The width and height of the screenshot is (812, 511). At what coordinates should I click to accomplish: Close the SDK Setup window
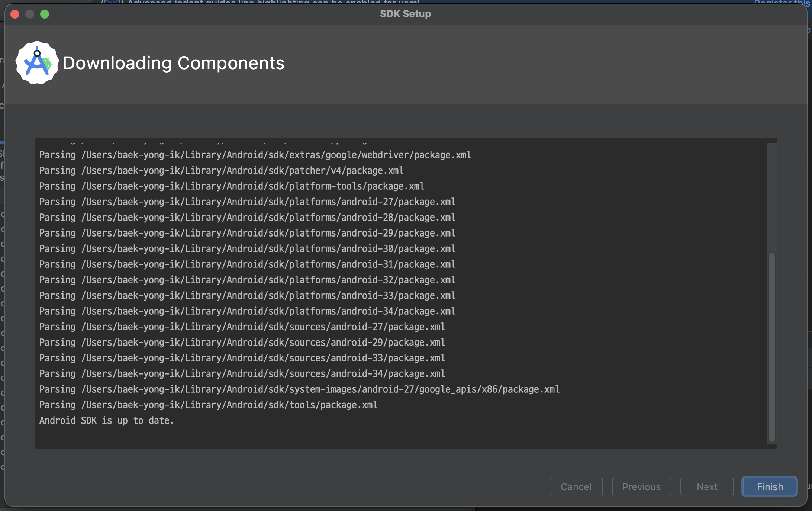15,14
